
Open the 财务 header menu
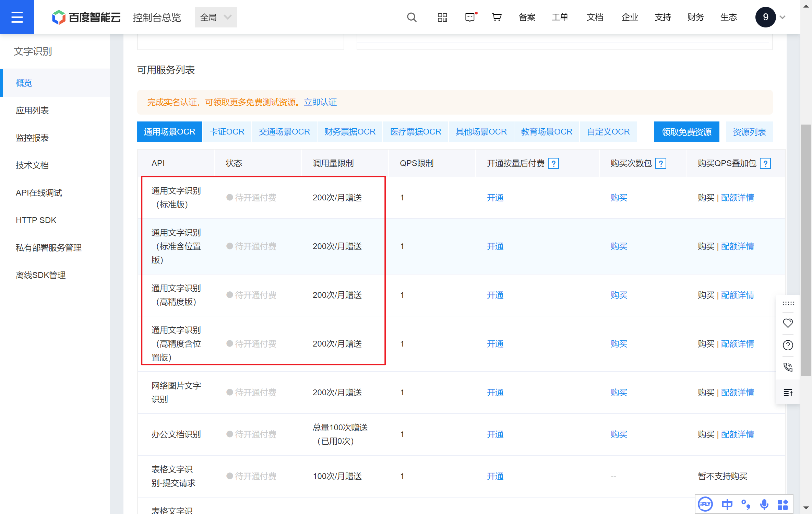(696, 17)
